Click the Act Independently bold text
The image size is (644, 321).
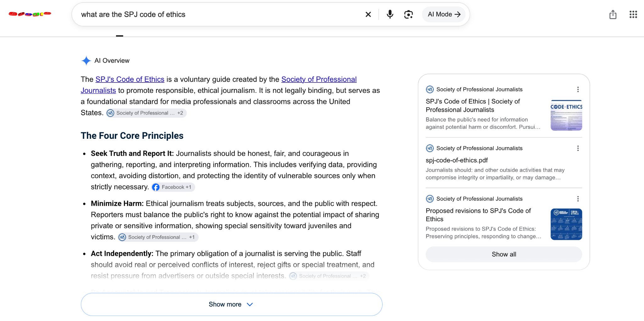coord(122,254)
